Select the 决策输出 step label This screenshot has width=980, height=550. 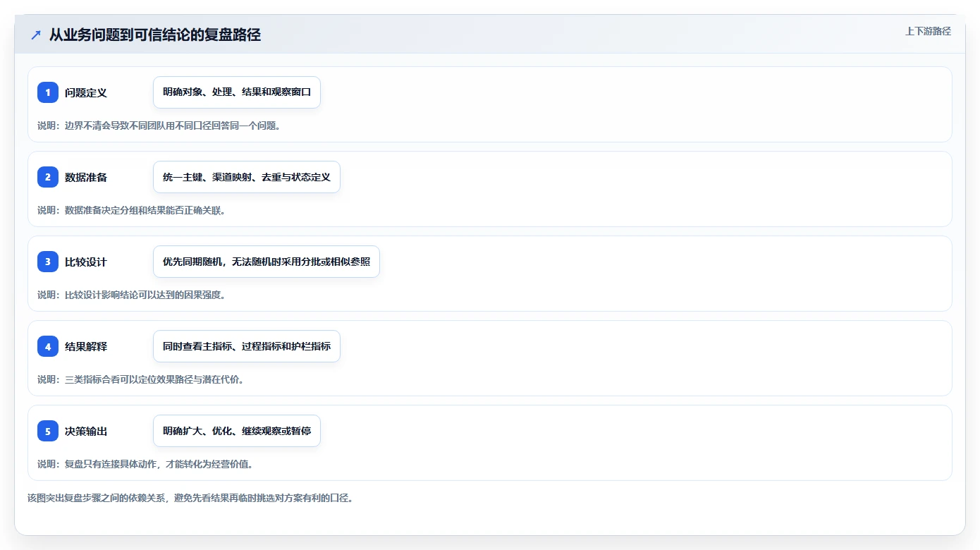click(86, 431)
